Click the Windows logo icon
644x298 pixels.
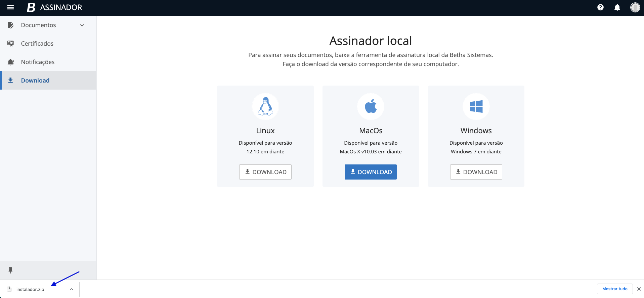pos(476,106)
